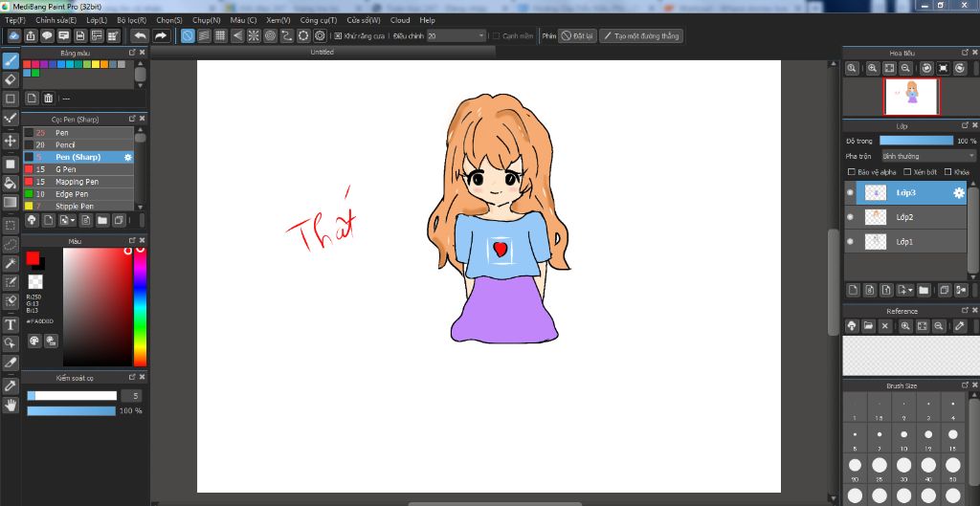Image resolution: width=980 pixels, height=506 pixels.
Task: Click the Redo arrow in toolbar
Action: [x=161, y=35]
